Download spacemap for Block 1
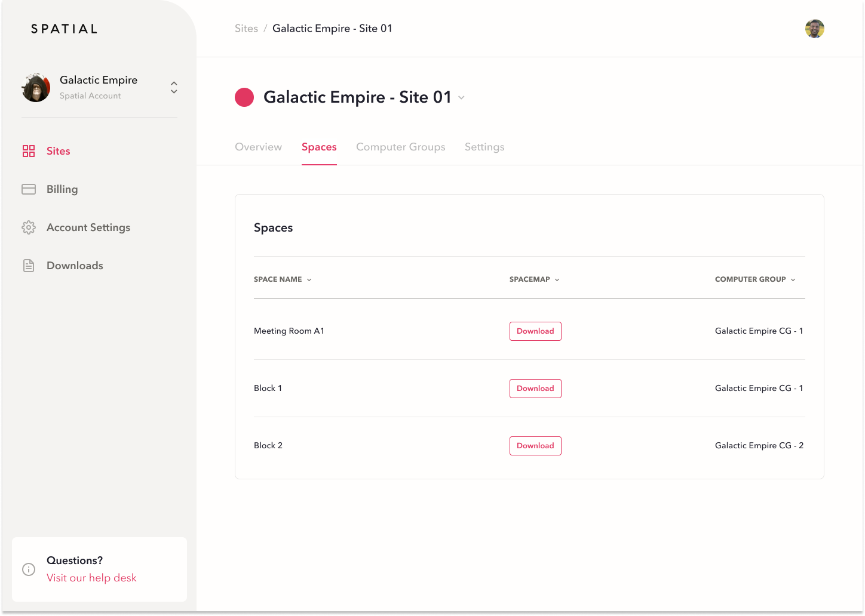The height and width of the screenshot is (616, 865). (x=535, y=389)
